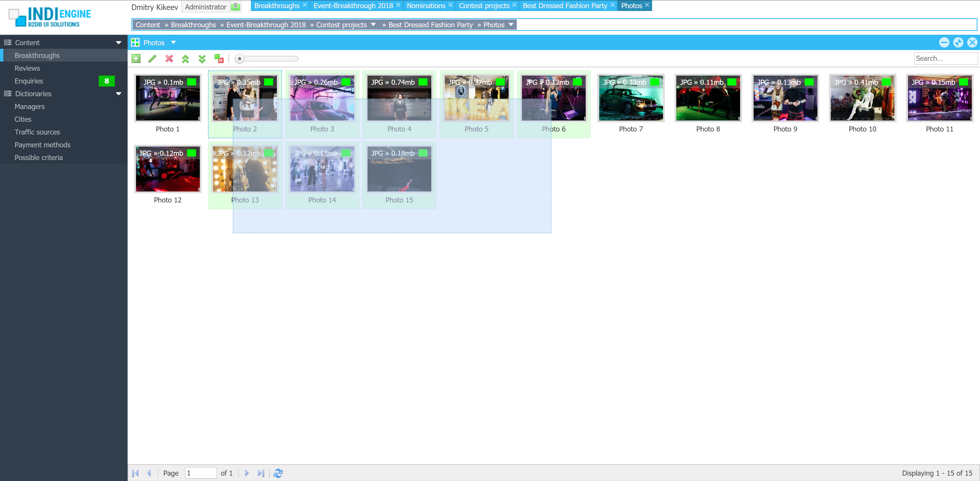
Task: Switch to the Nominations tab
Action: tap(426, 6)
